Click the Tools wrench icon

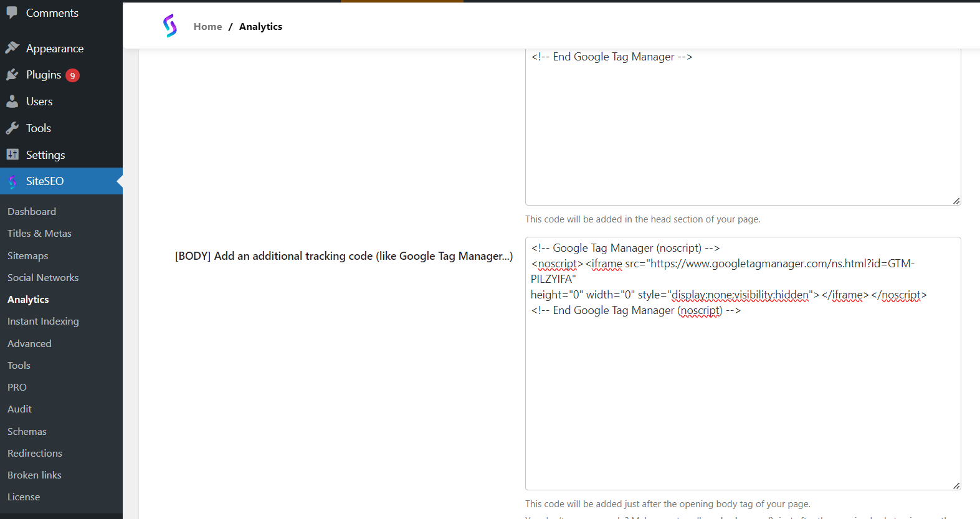tap(12, 128)
